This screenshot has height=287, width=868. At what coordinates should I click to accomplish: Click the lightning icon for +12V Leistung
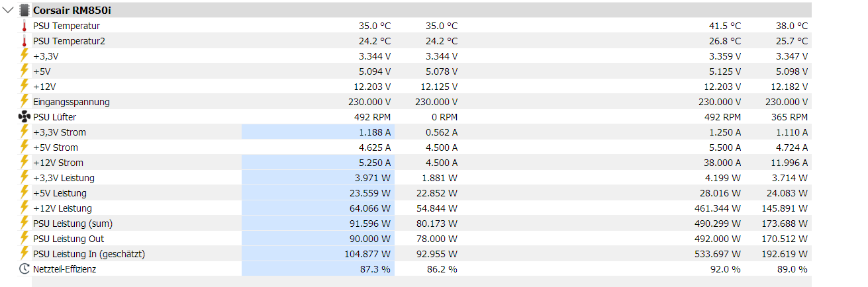pyautogui.click(x=24, y=208)
